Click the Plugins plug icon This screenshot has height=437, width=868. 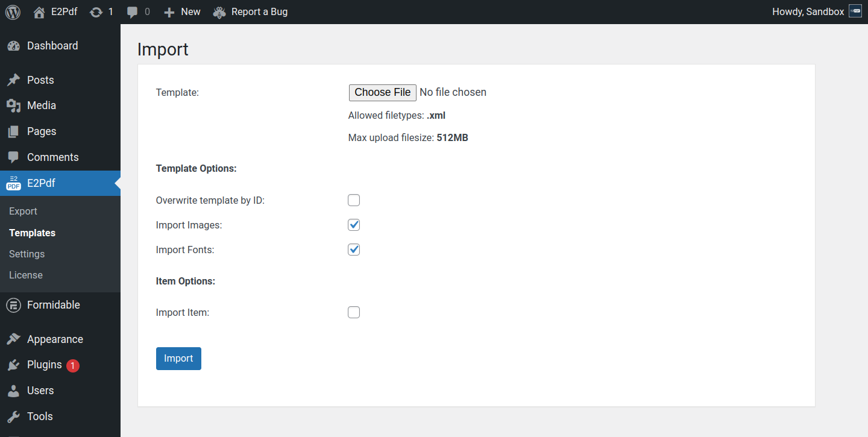pyautogui.click(x=13, y=365)
